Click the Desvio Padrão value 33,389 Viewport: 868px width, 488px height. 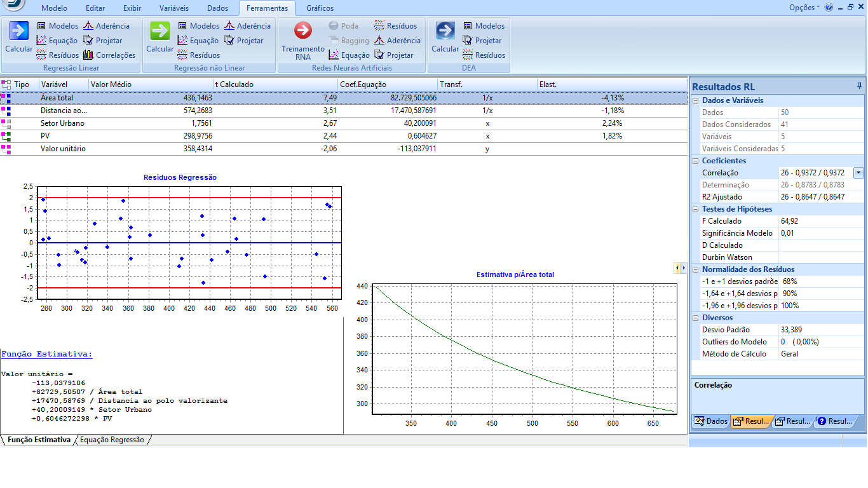(x=822, y=330)
